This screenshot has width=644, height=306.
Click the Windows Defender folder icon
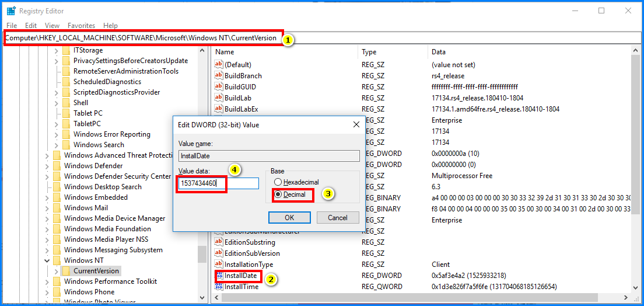pyautogui.click(x=57, y=166)
